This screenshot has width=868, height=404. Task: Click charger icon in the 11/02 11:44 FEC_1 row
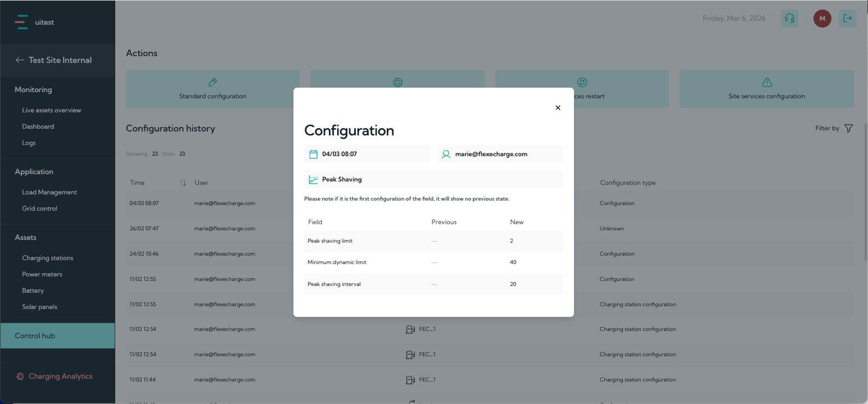click(410, 380)
